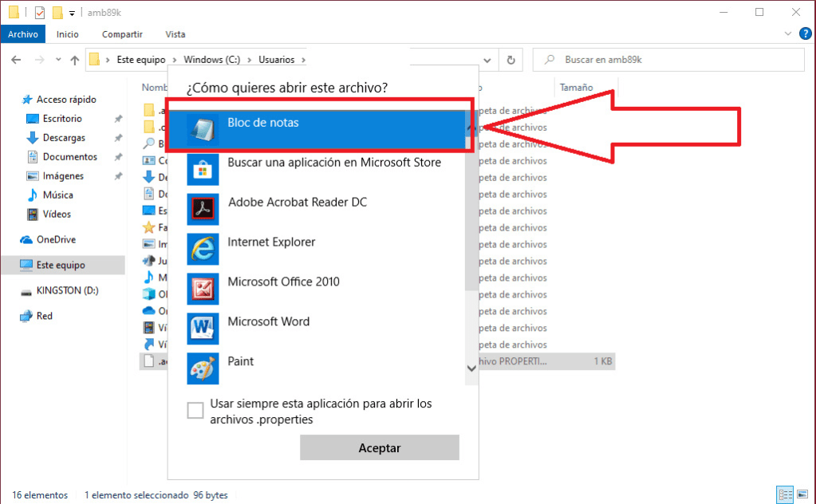Select the Bloc de notas app icon
This screenshot has height=504, width=816.
[x=202, y=129]
